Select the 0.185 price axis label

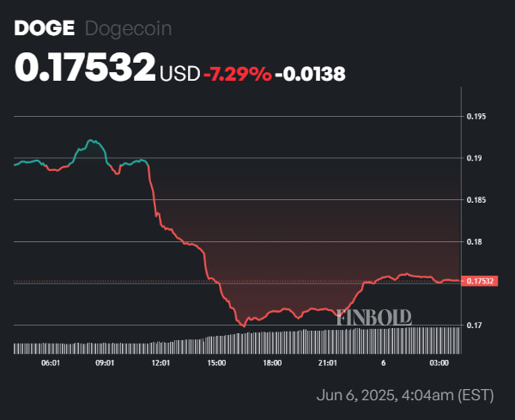click(476, 200)
